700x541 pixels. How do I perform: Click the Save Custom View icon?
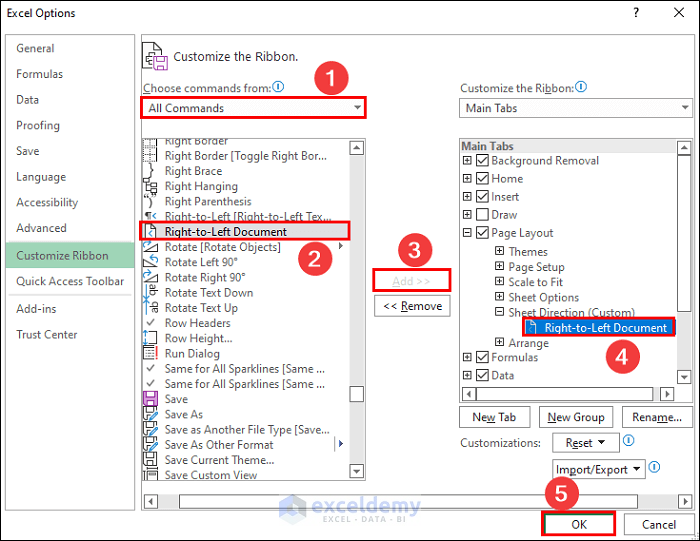(x=150, y=474)
